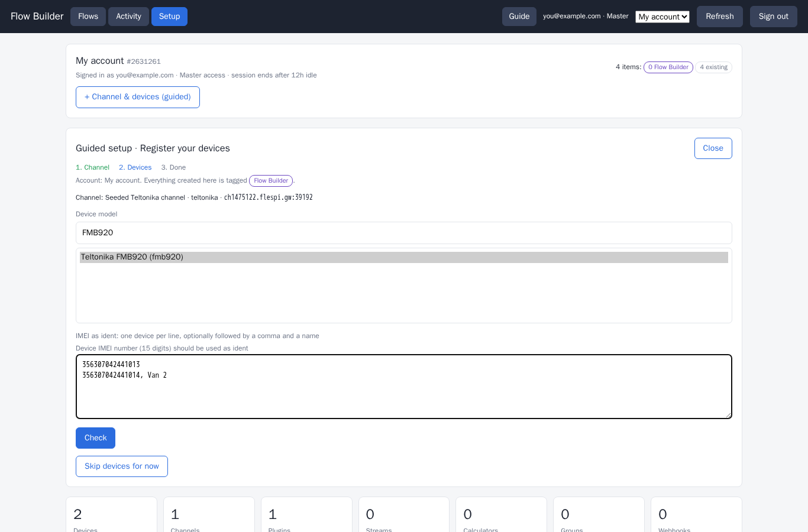Go to step 2. Devices
The height and width of the screenshot is (532, 808).
click(x=135, y=167)
